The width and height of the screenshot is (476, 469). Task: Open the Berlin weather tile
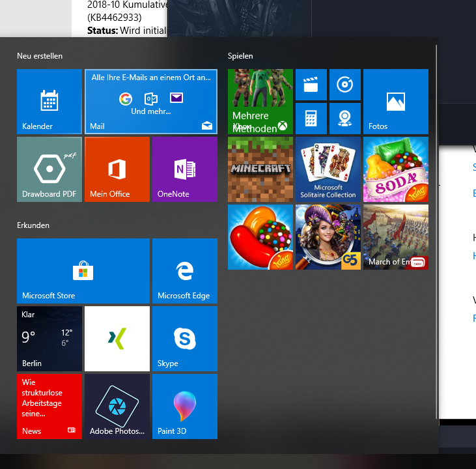pyautogui.click(x=49, y=339)
